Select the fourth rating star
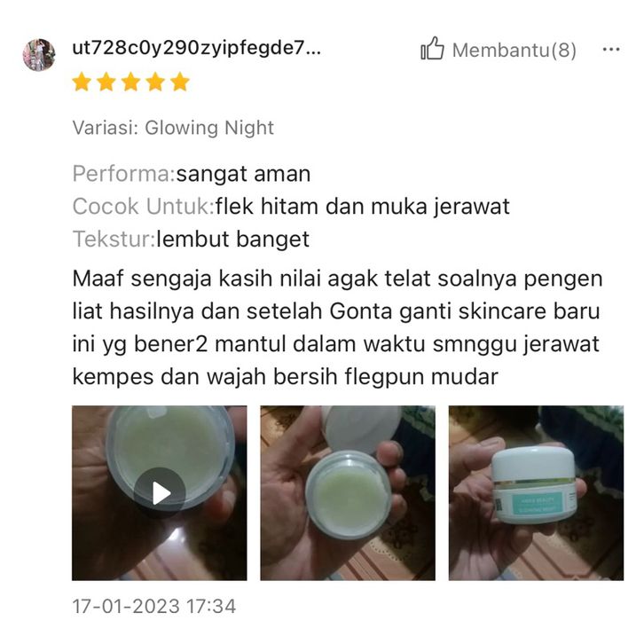Viewport: 644px width, 644px height. 155,82
